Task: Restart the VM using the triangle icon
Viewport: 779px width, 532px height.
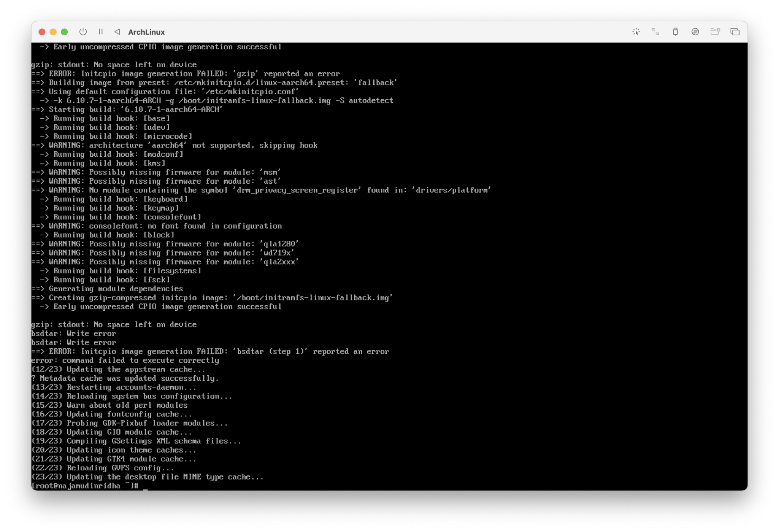Action: tap(117, 32)
